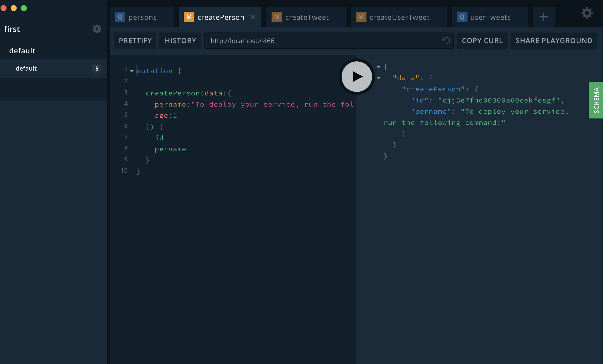Open playground settings gear at top right
603x364 pixels.
tap(587, 13)
